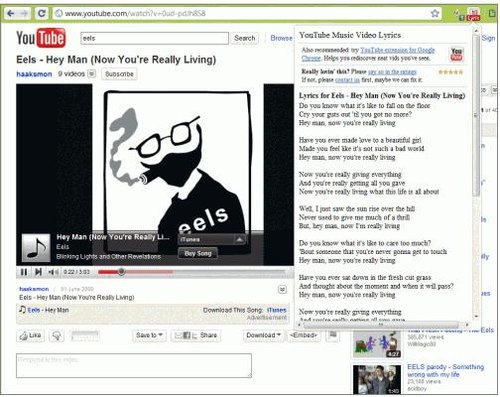This screenshot has width=500, height=397.
Task: Open the Lyrics extension icon in toolbar
Action: [474, 15]
